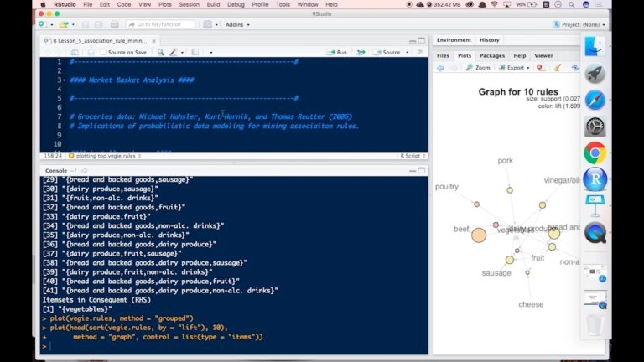Image resolution: width=644 pixels, height=362 pixels.
Task: Clear all plots with the broom icon
Action: click(x=557, y=67)
